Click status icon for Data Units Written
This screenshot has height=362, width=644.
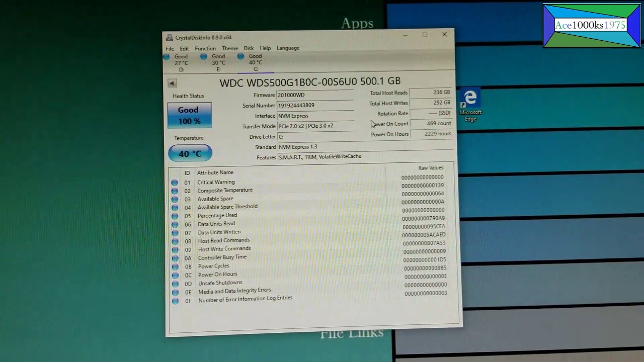[x=175, y=233]
